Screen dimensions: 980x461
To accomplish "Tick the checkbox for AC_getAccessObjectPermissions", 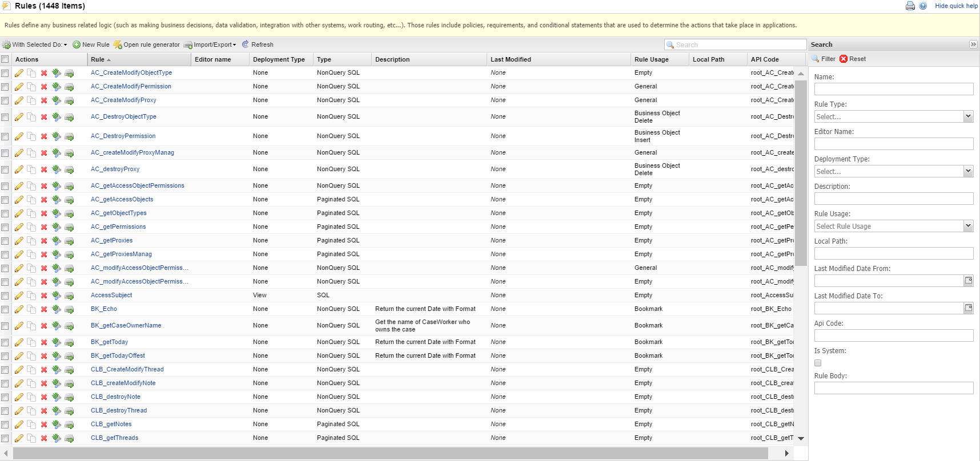I will coord(5,186).
